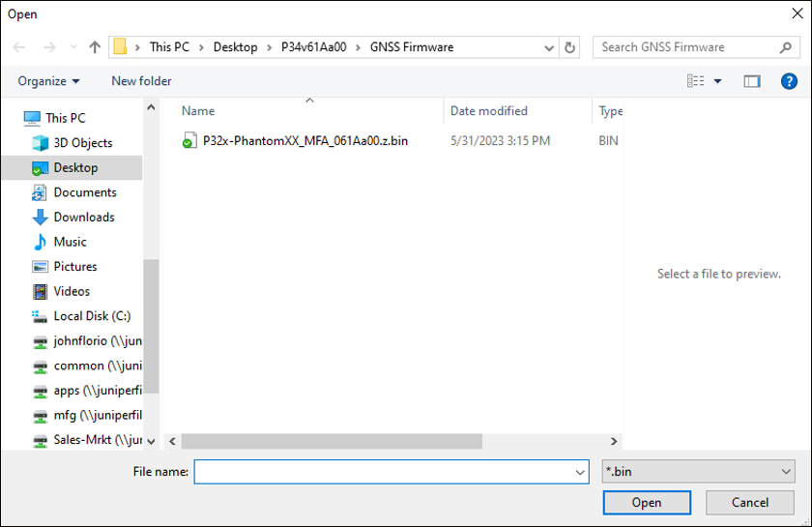The height and width of the screenshot is (527, 812).
Task: Open the 3D Objects folder
Action: tap(82, 143)
